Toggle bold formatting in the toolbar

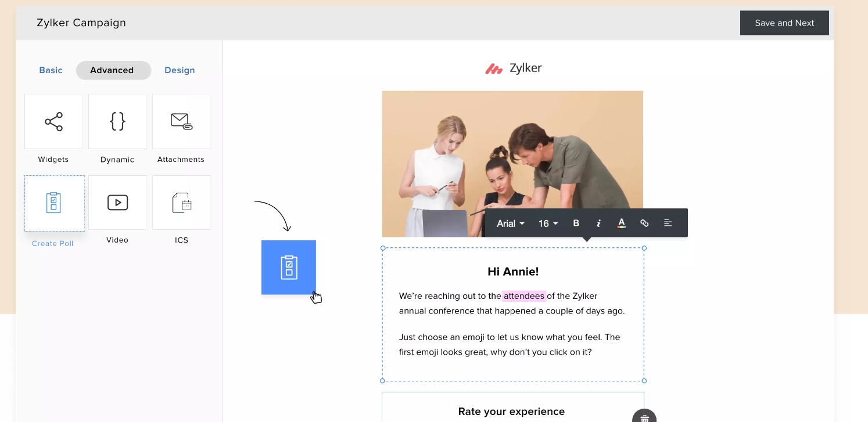coord(576,223)
